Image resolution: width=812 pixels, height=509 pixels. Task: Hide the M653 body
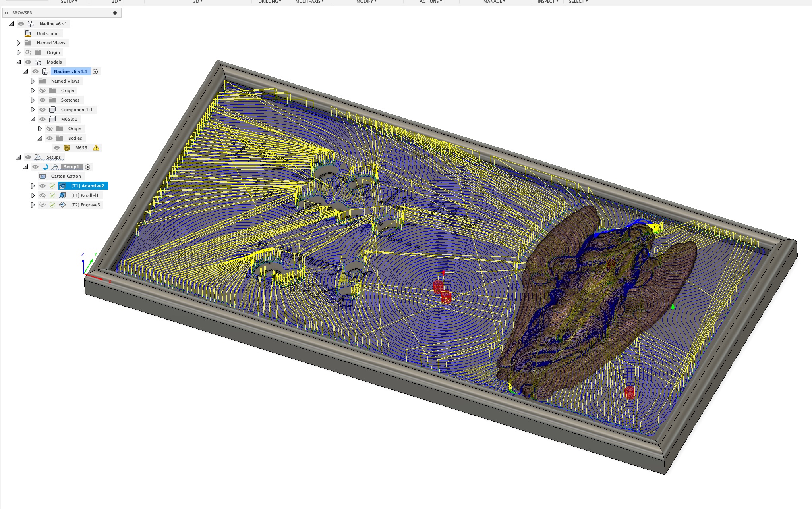click(x=56, y=147)
